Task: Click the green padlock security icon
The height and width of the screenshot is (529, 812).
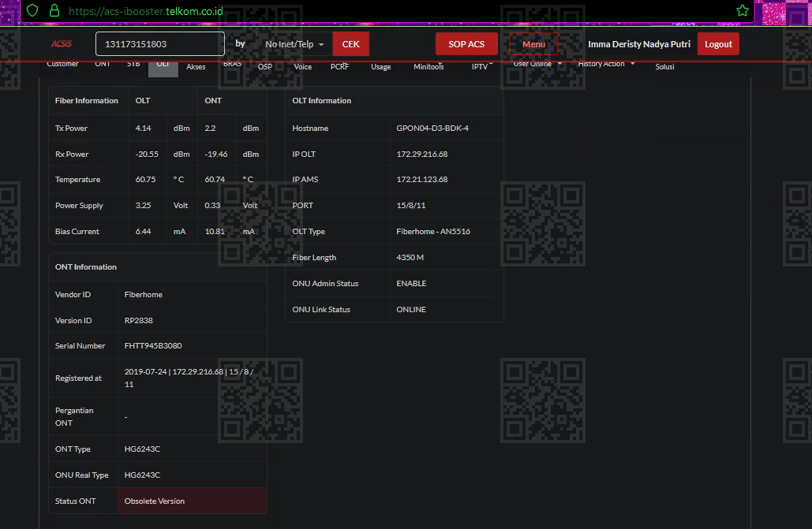Action: 54,11
